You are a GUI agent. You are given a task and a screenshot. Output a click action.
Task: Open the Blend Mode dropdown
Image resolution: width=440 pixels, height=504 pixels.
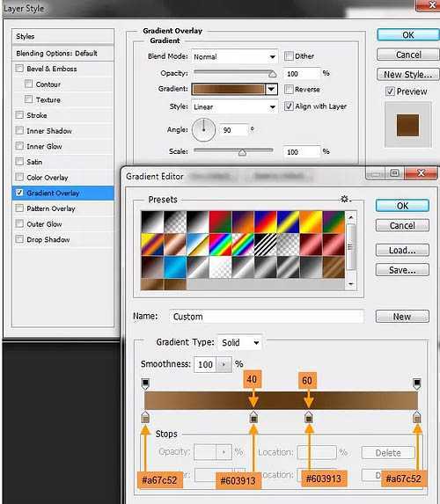pos(235,57)
